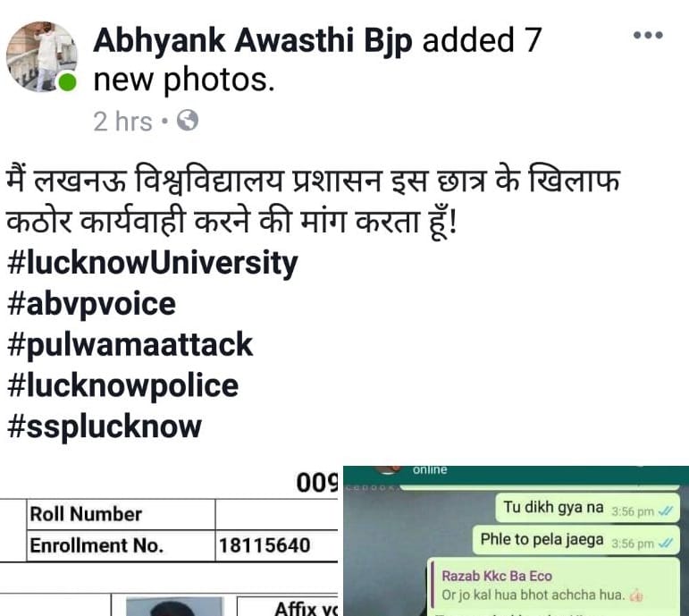Click the "online" status in chat header

click(x=430, y=469)
